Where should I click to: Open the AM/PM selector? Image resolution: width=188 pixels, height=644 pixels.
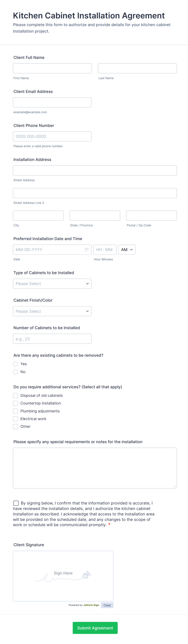tap(127, 249)
